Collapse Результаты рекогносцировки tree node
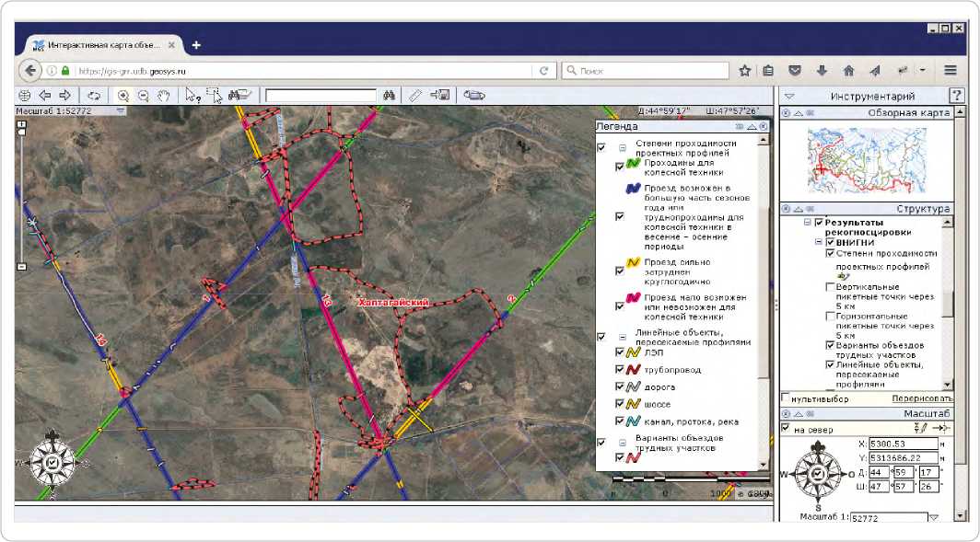980x542 pixels. 807,223
